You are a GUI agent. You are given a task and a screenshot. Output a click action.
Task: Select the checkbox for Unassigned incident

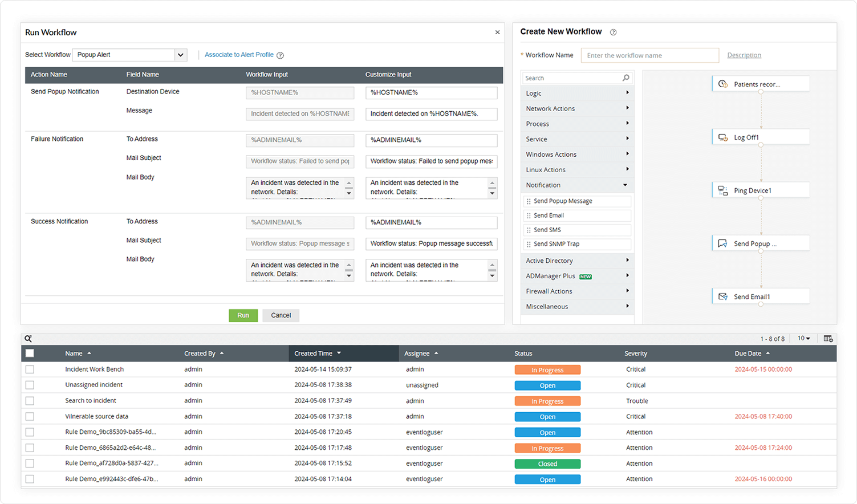click(30, 385)
